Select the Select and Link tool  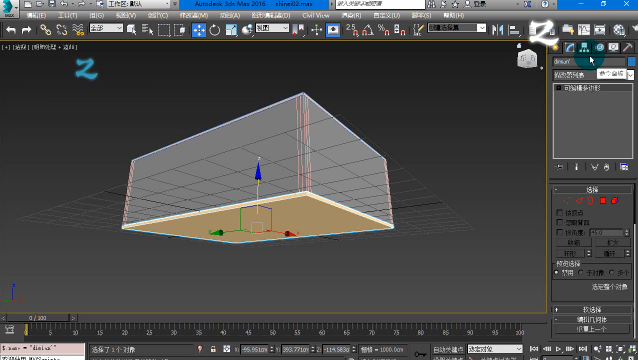point(46,30)
